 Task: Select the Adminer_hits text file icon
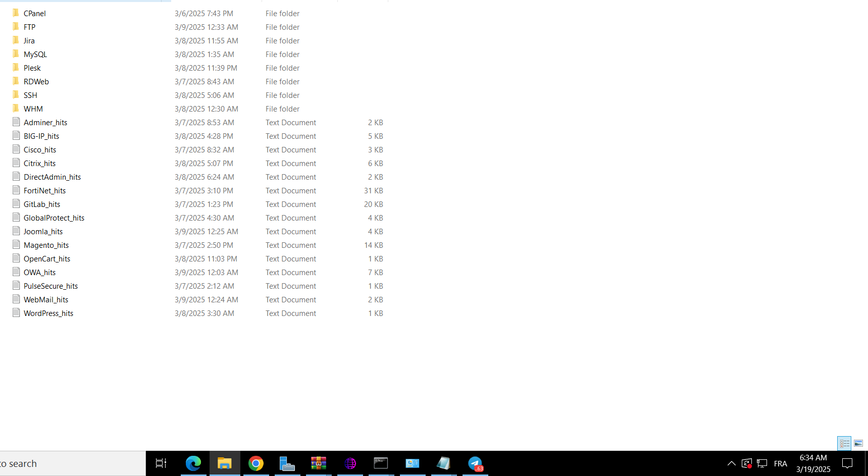click(x=16, y=122)
